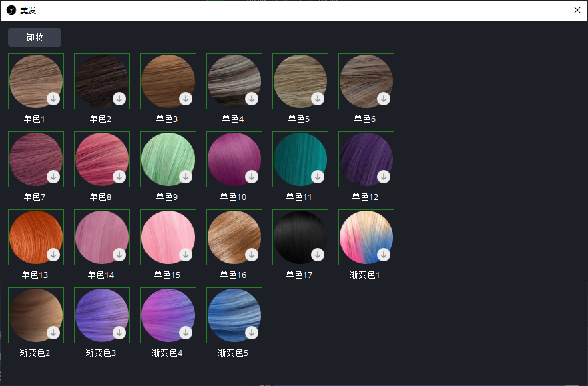The width and height of the screenshot is (588, 386).
Task: Click the download icon on 单色17
Action: 316,254
